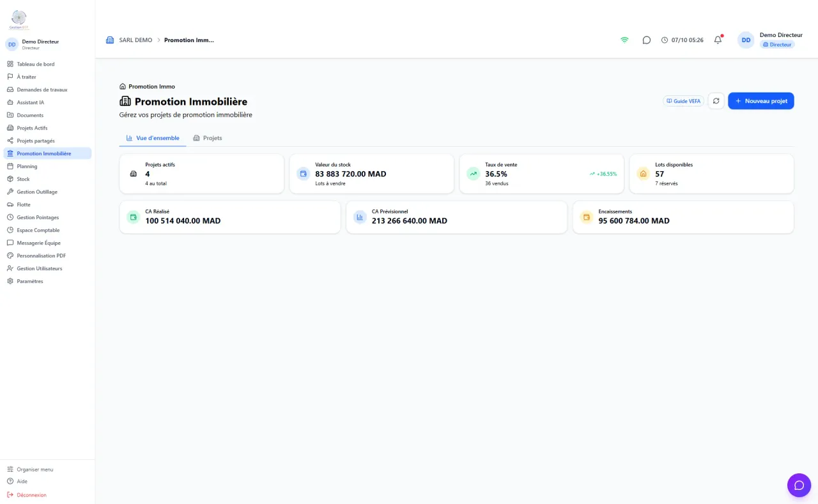818x504 pixels.
Task: Click the CA Réalisé green icon
Action: coord(133,217)
